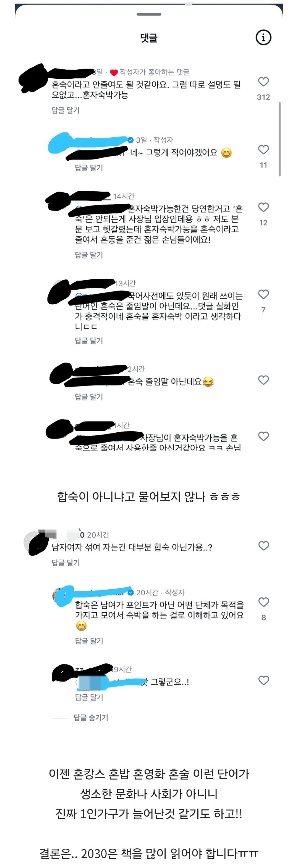This screenshot has height=868, width=298.
Task: Tap 답글 달기 under '네~ 그렇게 적어야겠어요'
Action: coord(89,168)
